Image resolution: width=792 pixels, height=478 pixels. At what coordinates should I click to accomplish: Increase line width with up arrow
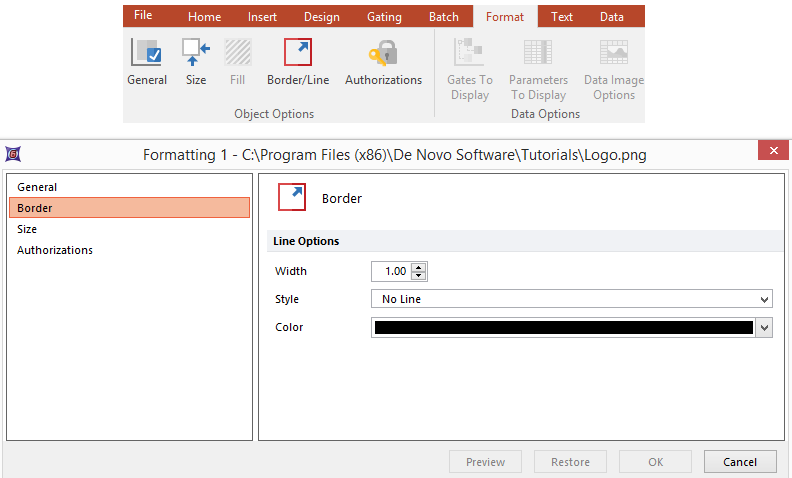[419, 267]
